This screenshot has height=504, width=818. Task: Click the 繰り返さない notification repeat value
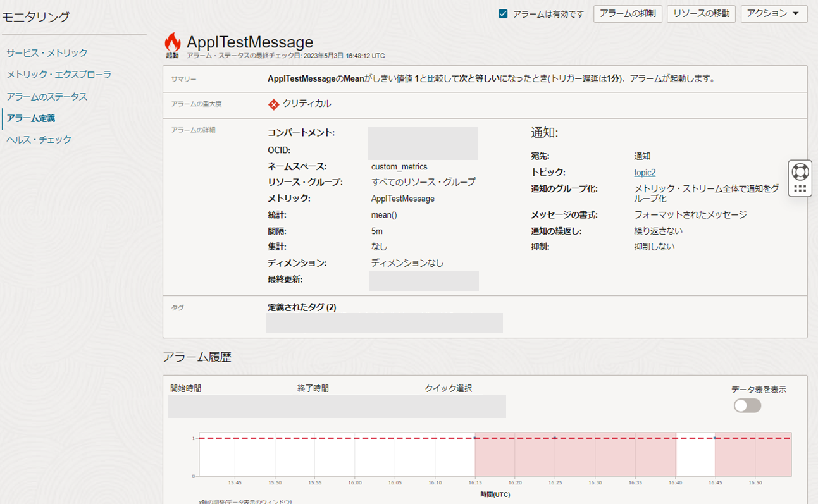[x=659, y=231]
